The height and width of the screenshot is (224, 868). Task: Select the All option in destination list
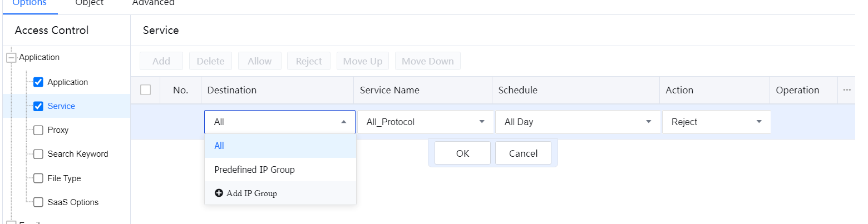(x=219, y=146)
